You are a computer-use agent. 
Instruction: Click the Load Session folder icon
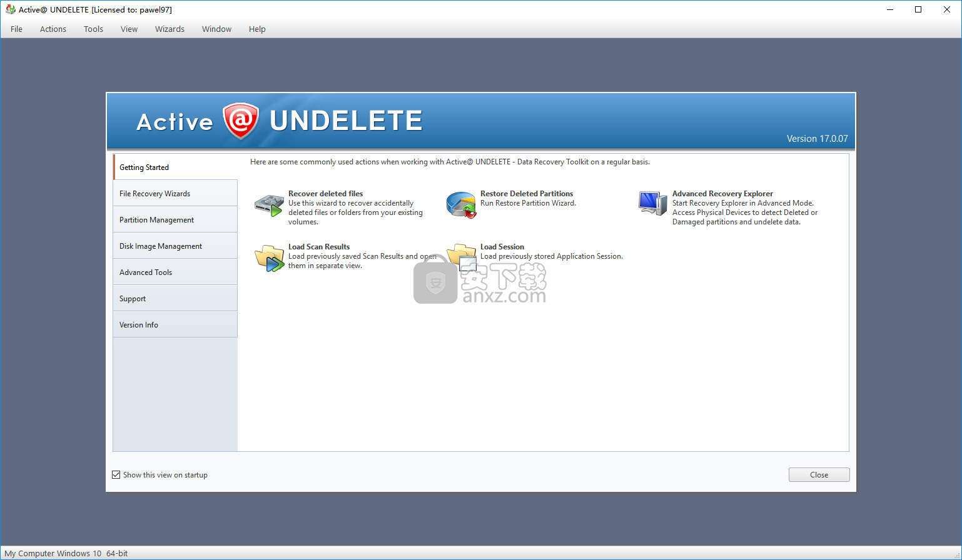(462, 257)
